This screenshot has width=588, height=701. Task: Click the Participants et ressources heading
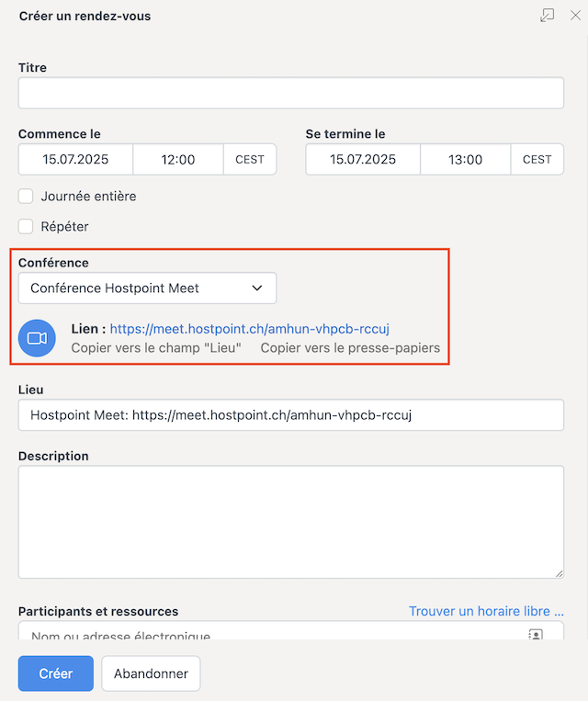tap(98, 611)
